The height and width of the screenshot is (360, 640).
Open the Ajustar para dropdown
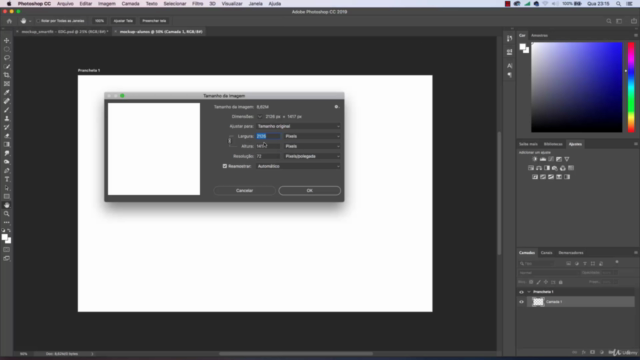298,127
